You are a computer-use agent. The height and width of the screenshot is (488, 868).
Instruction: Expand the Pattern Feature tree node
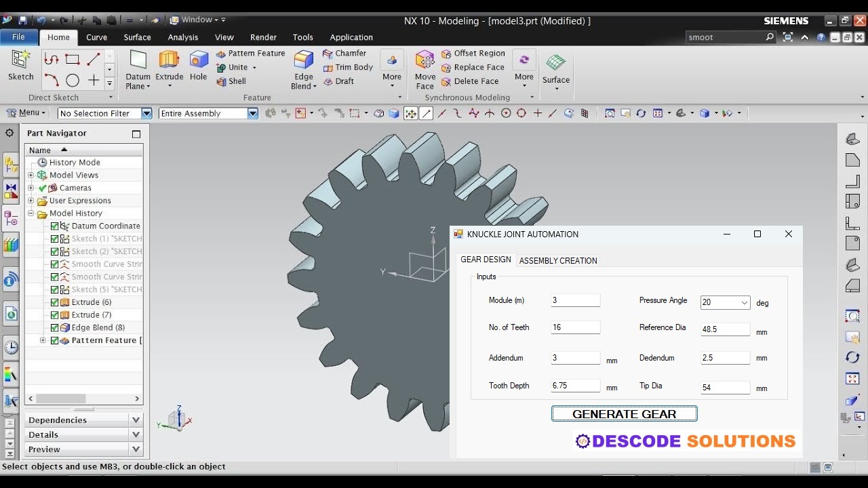click(x=43, y=340)
